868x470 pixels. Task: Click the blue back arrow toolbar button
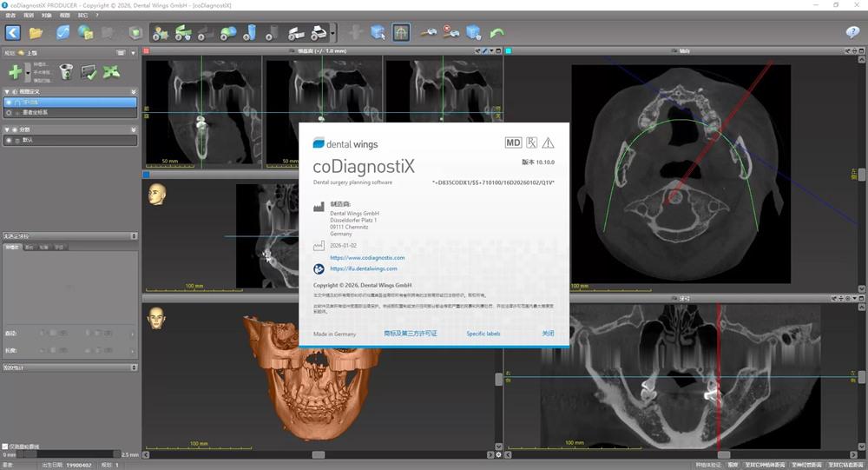pos(13,33)
